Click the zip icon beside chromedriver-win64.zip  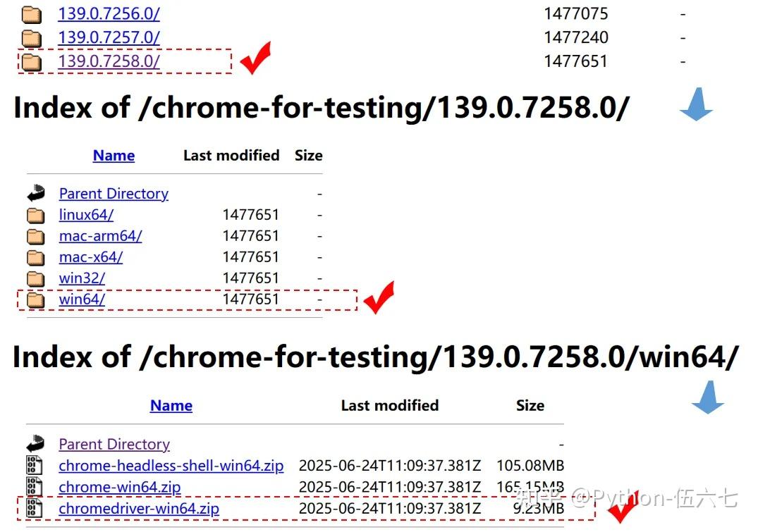point(35,509)
